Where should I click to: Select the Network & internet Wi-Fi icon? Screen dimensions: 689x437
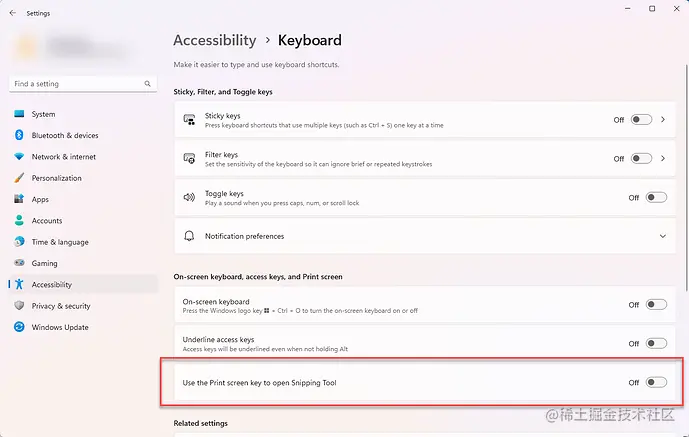click(19, 156)
